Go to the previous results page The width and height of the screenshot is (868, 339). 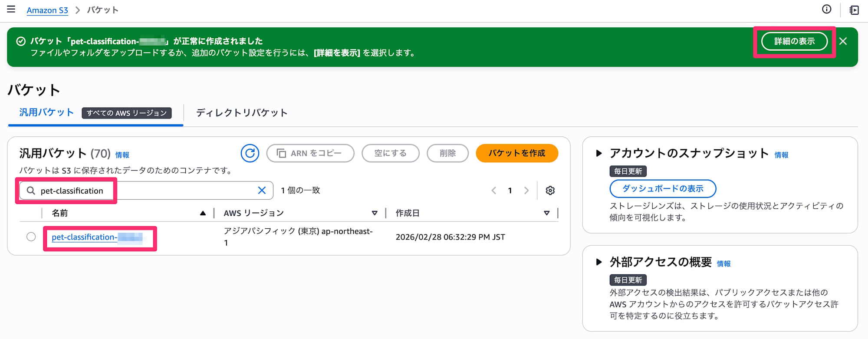[494, 191]
